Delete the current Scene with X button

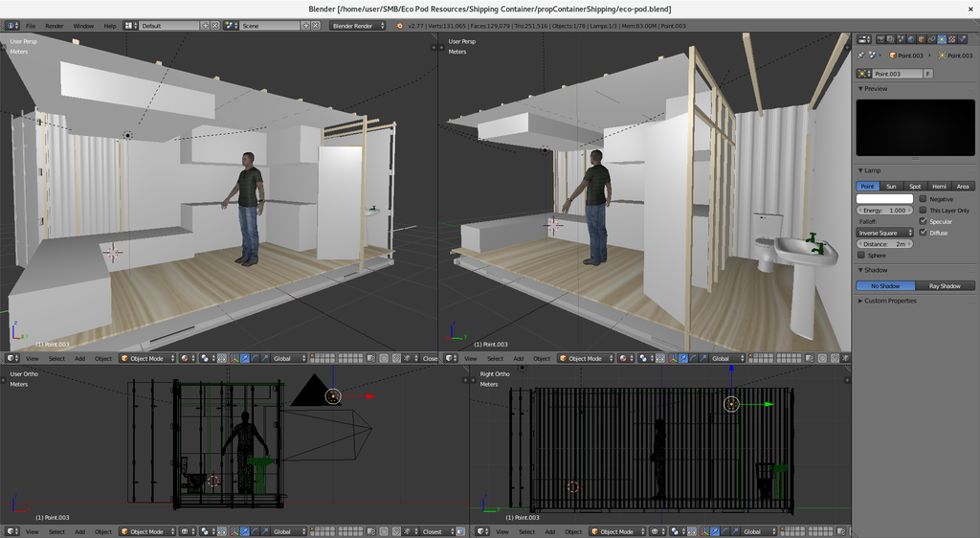[x=316, y=26]
